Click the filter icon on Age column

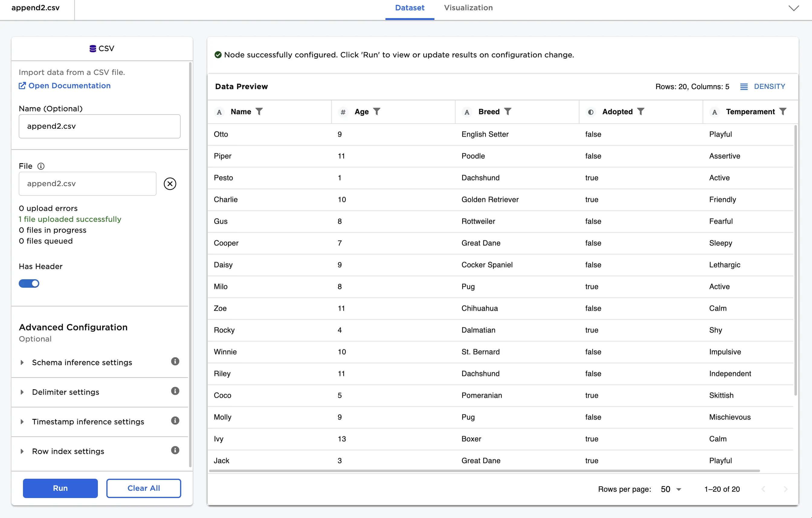coord(377,111)
